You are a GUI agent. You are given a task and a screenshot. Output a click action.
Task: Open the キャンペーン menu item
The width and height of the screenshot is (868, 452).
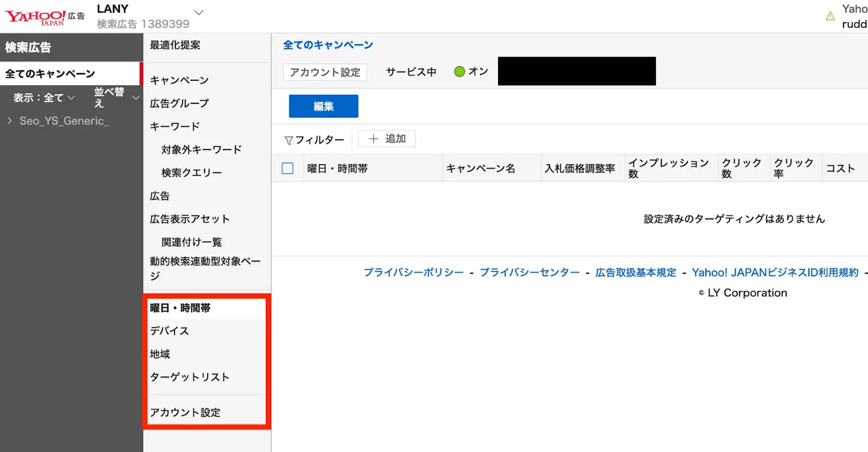pyautogui.click(x=179, y=80)
